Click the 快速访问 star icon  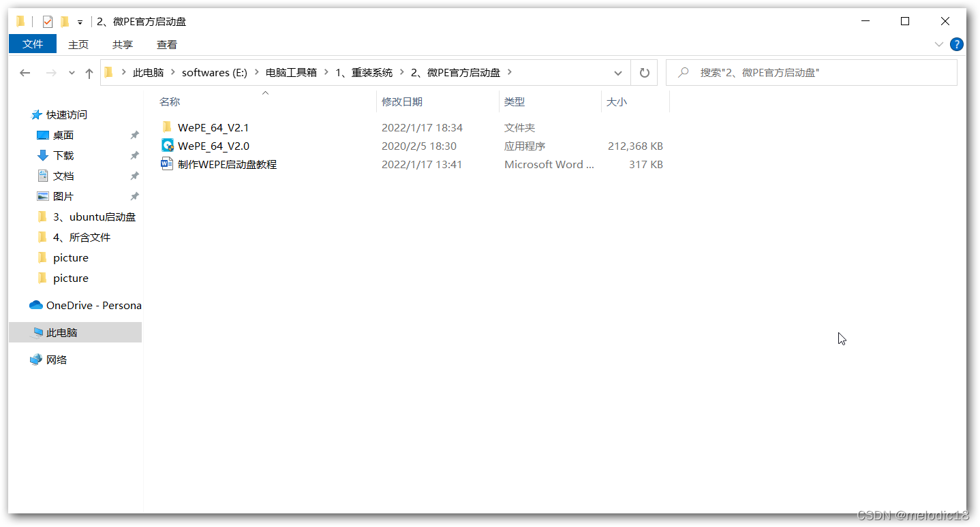pos(37,114)
